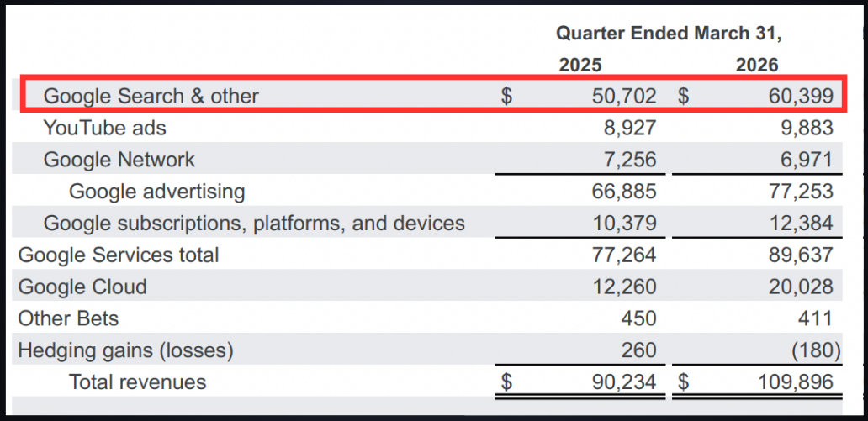
Task: Click the Google Cloud row label
Action: click(x=82, y=287)
